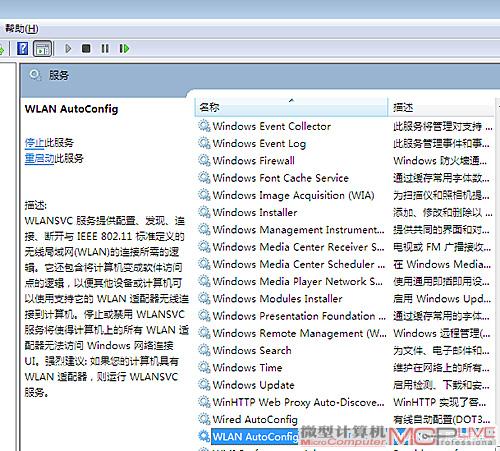Select the highlighted WLAN AutoConfig row
The image size is (500, 451).
click(255, 437)
